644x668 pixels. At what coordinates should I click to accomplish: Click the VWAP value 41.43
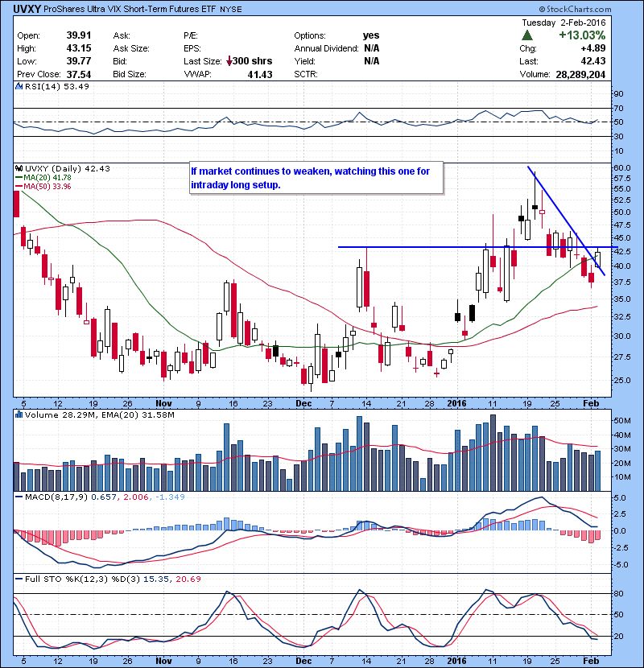[x=259, y=75]
